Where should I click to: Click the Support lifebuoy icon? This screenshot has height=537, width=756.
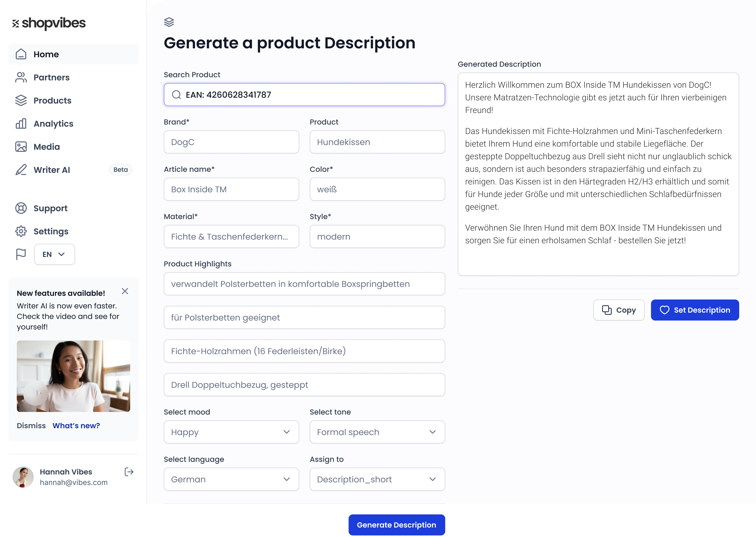click(21, 208)
